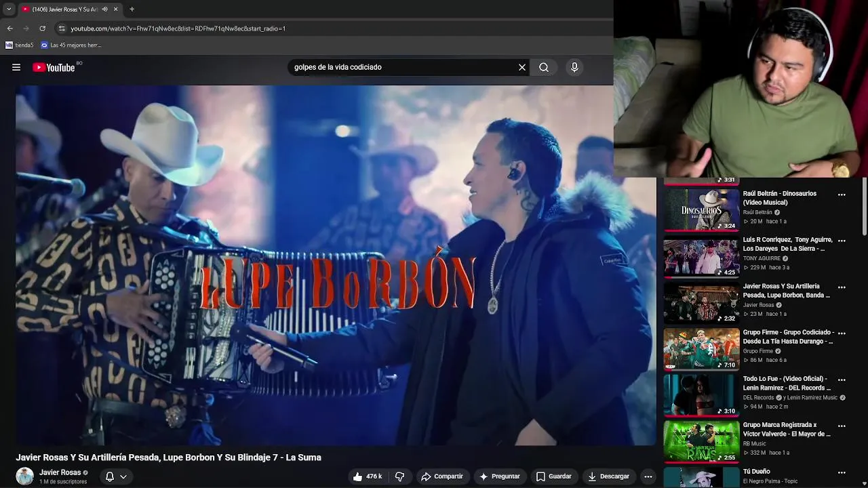Clear the search box with the X
Screen dimensions: 868x488
(x=522, y=67)
